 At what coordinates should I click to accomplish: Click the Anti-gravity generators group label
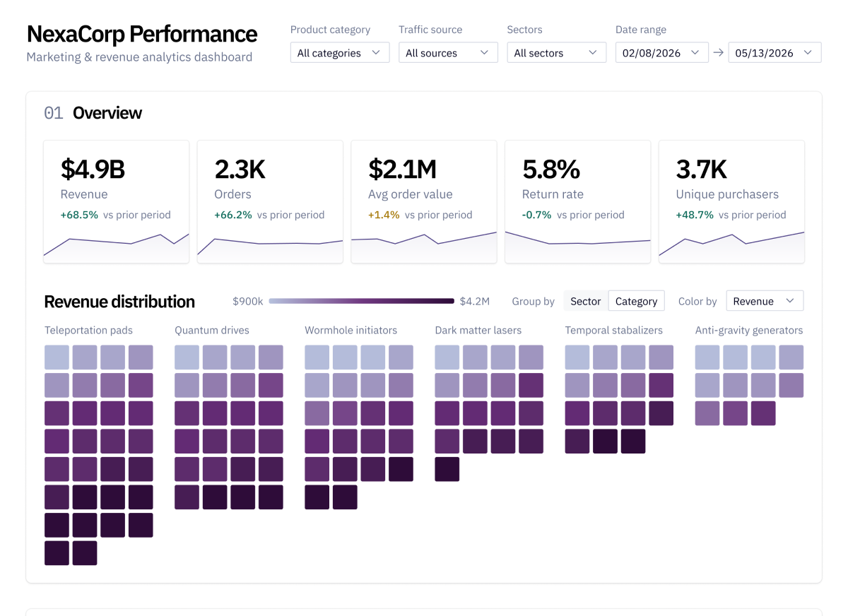(x=749, y=330)
